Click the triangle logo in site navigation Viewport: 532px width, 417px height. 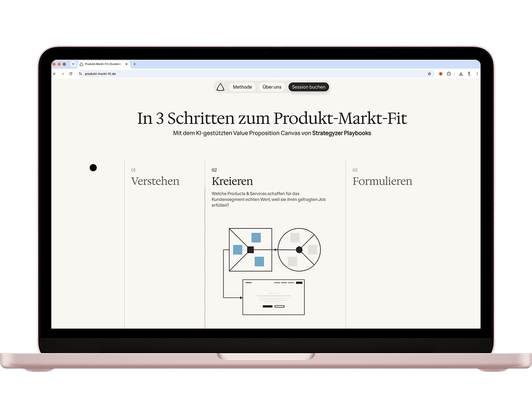[x=220, y=87]
